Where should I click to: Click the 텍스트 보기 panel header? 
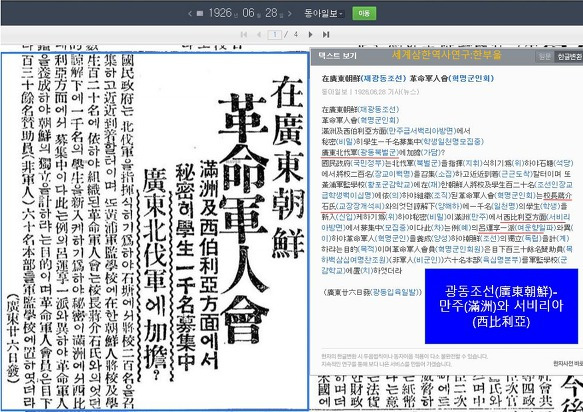(x=337, y=56)
